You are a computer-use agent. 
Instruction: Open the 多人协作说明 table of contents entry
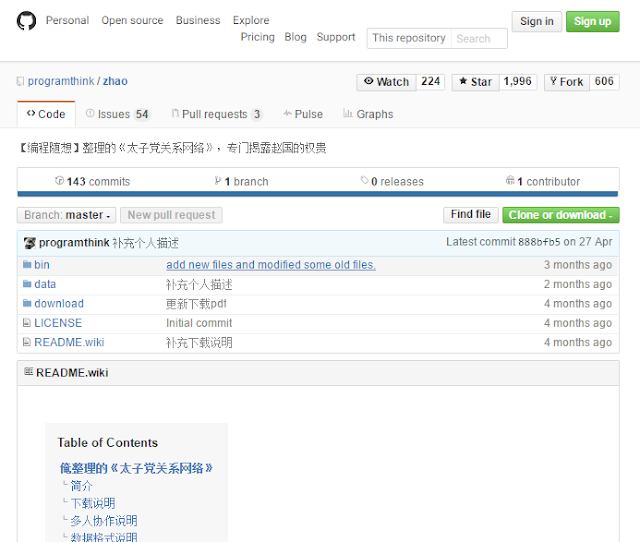[x=104, y=521]
